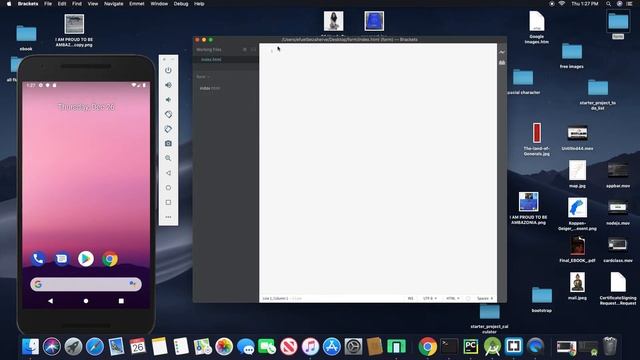Click the emulator volume up icon
This screenshot has width=640, height=360.
168,85
